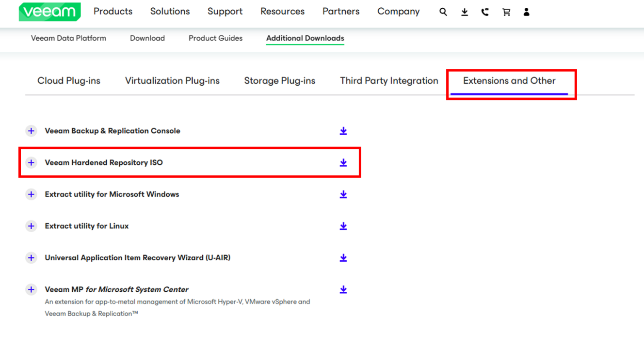Click Extract utility for Microsoft Windows title
644x349 pixels.
[x=112, y=194]
